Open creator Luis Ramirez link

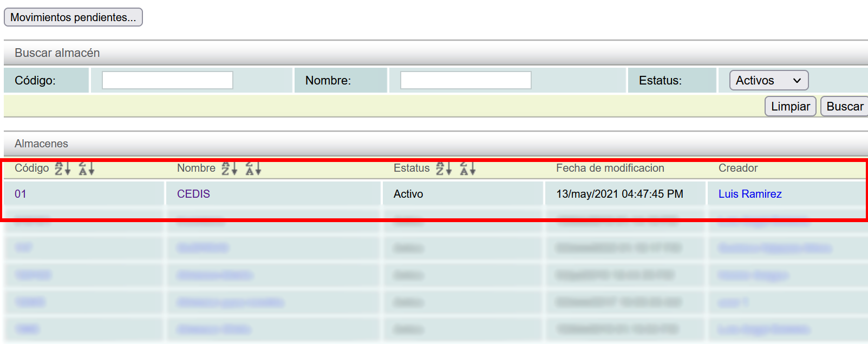click(x=750, y=194)
